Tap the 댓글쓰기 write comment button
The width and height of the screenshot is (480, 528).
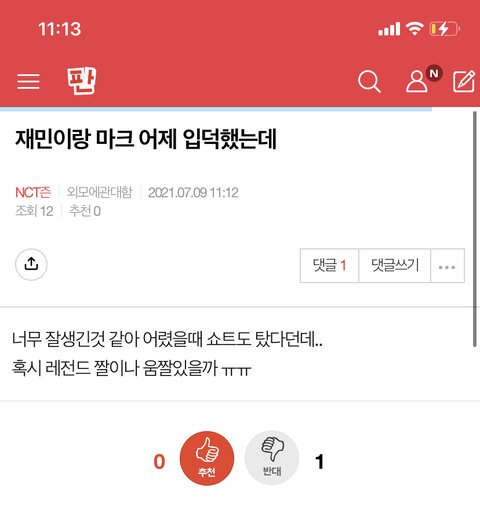[395, 266]
